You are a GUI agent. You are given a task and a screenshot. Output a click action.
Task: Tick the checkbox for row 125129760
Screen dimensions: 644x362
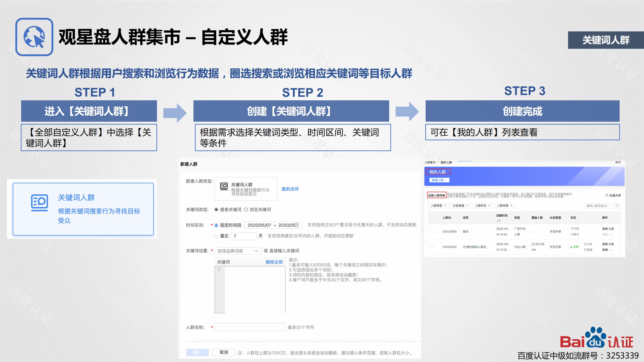click(432, 232)
